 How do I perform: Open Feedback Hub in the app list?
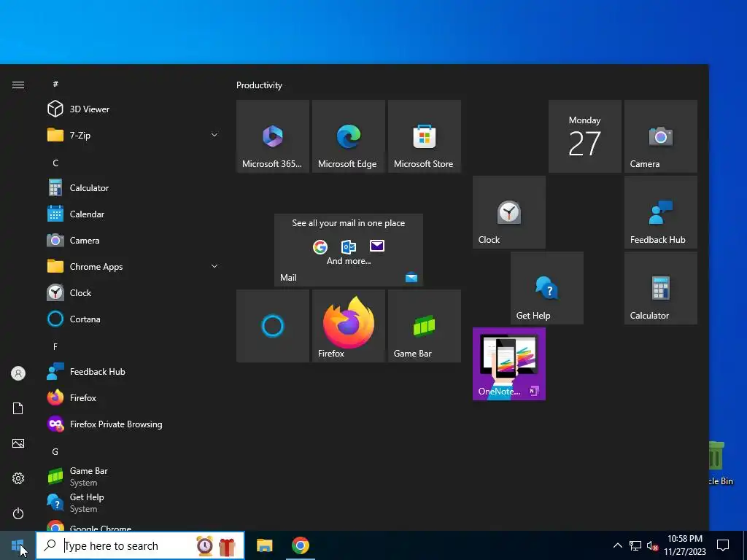133,372
